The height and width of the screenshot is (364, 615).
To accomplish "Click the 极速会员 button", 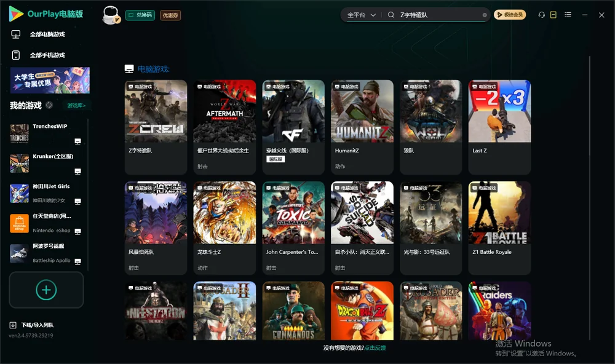I will point(510,15).
